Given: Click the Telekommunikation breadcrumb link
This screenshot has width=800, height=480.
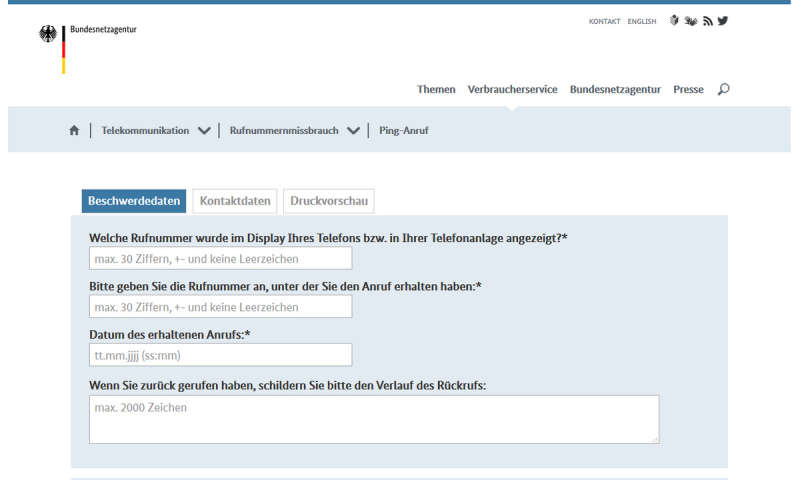Looking at the screenshot, I should click(x=145, y=131).
